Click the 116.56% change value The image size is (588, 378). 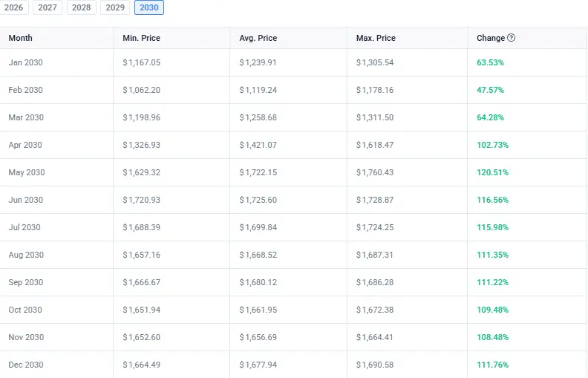(492, 200)
